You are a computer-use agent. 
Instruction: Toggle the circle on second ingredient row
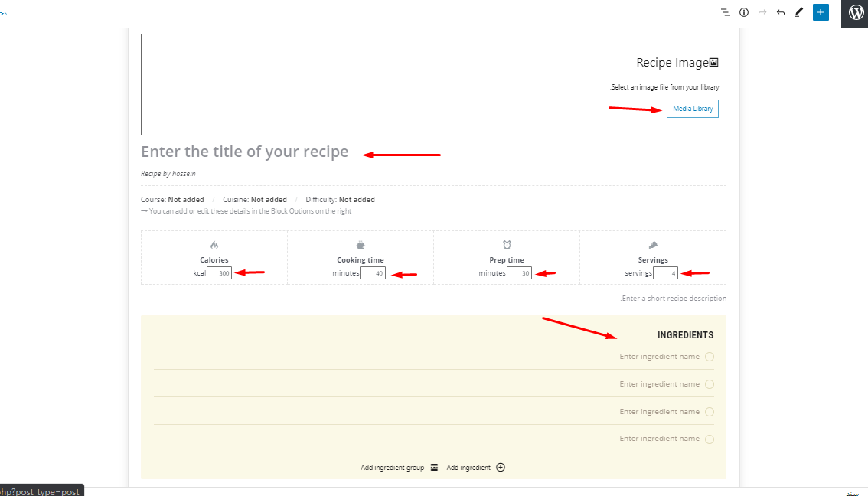tap(710, 384)
